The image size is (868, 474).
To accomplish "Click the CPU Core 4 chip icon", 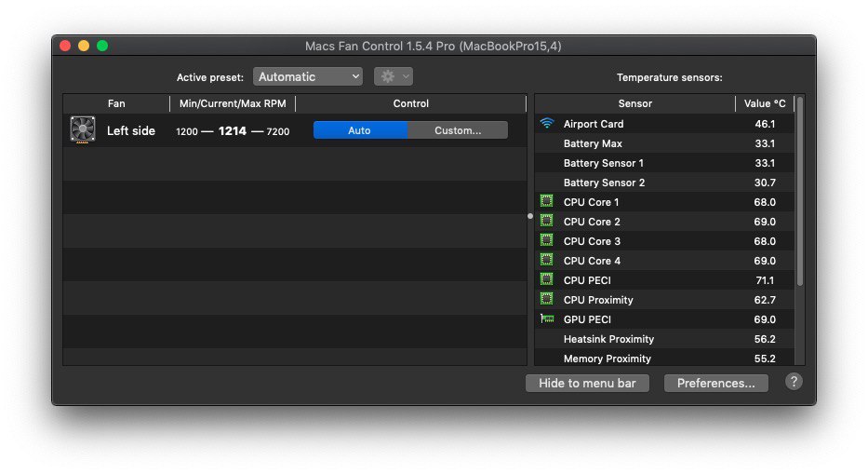I will 546,260.
